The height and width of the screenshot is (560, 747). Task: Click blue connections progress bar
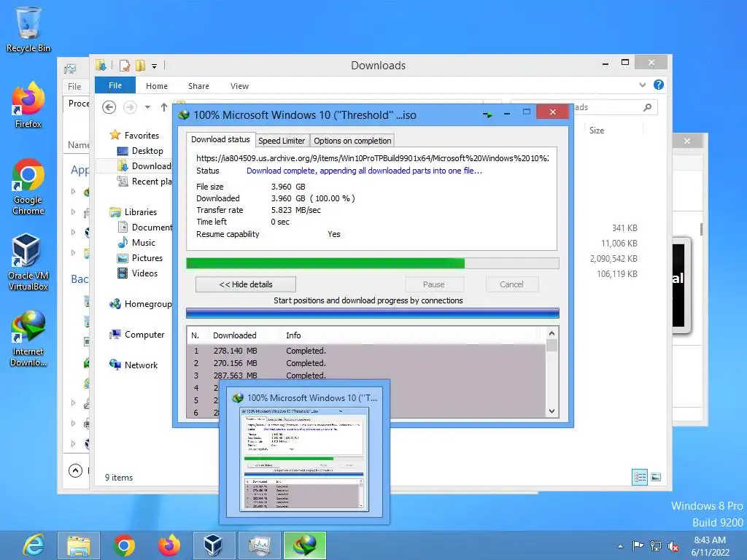click(373, 313)
